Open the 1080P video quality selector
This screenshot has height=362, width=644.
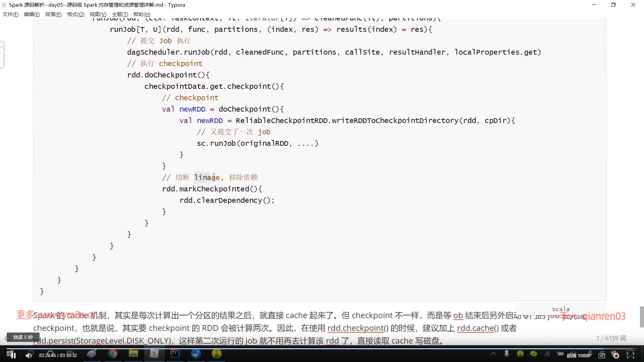pos(579,356)
